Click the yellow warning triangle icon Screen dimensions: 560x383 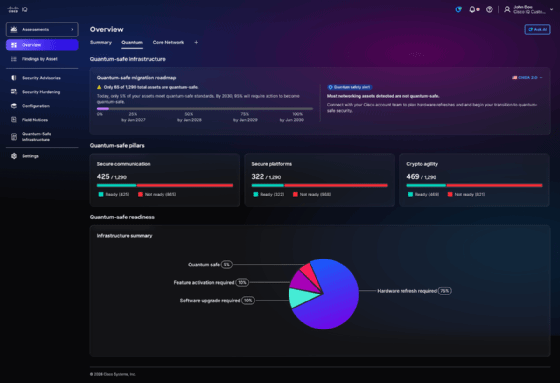[x=99, y=87]
